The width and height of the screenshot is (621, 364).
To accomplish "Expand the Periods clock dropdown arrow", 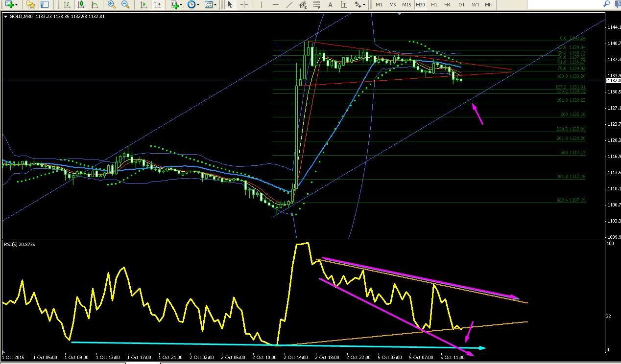I will 198,5.
